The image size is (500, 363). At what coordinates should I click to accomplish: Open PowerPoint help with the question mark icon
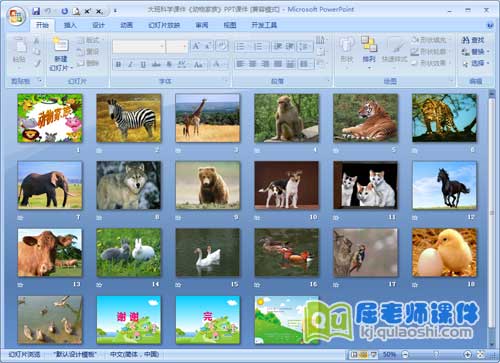490,25
